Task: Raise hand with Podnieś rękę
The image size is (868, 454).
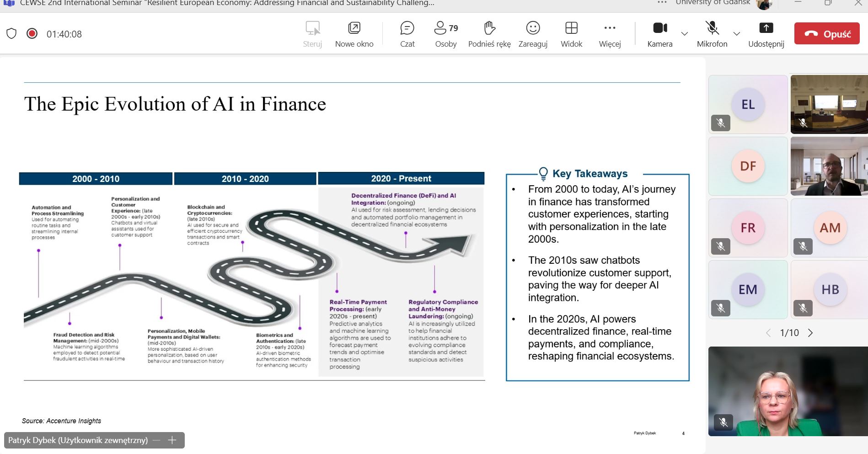Action: (489, 34)
